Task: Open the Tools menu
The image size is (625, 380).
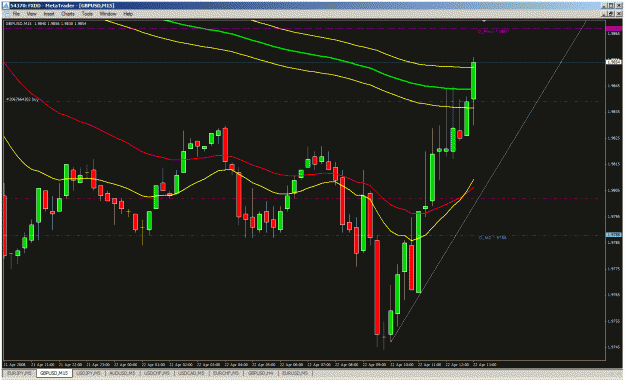Action: click(87, 14)
